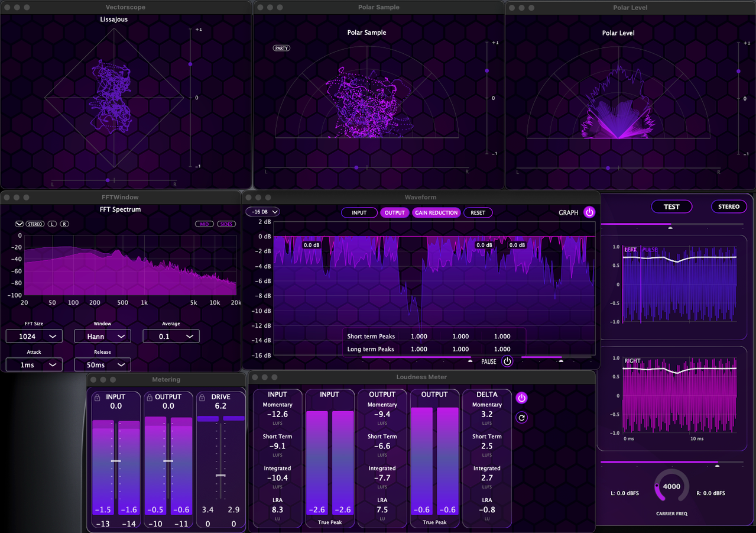The height and width of the screenshot is (533, 756).
Task: Click the OUTPUT Short Term -6.6 value
Action: (382, 446)
